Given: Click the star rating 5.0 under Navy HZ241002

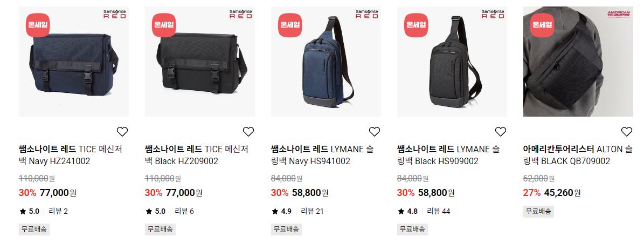Looking at the screenshot, I should click(29, 211).
